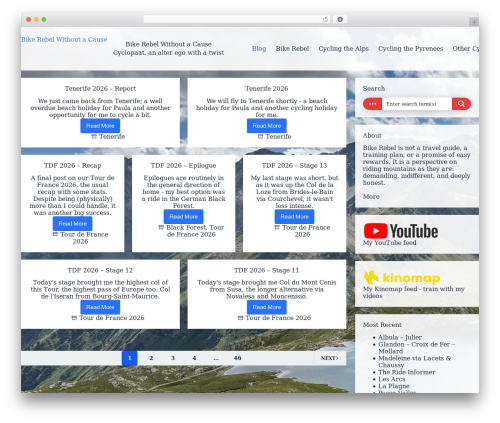This screenshot has height=423, width=500.
Task: Jump to last page 46
Action: coord(237,358)
